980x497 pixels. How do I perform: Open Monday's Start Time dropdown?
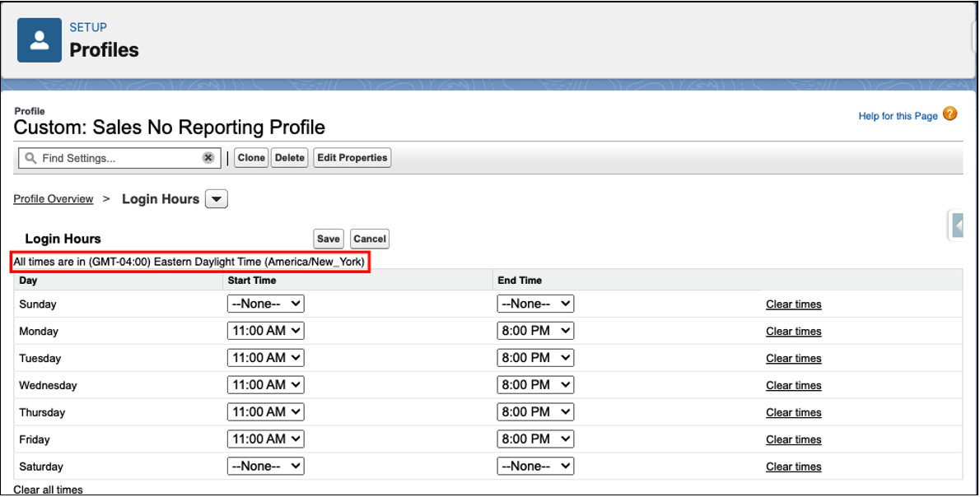[x=265, y=330]
